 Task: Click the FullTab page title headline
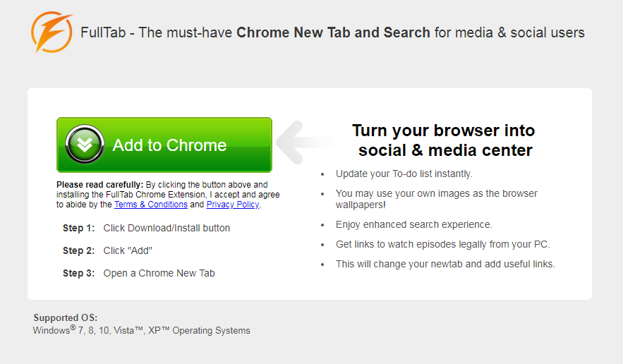[x=332, y=32]
